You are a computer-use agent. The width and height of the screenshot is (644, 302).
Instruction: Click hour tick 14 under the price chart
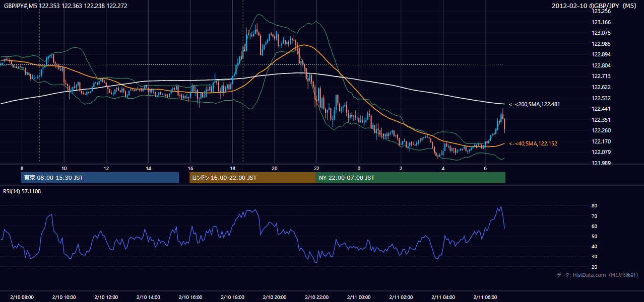tap(148, 168)
